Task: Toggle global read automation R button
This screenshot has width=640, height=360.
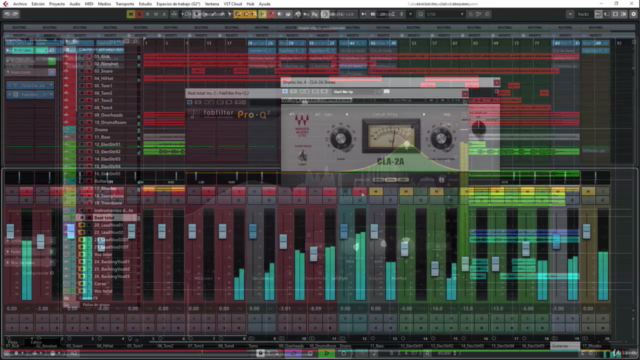Action: click(x=148, y=14)
